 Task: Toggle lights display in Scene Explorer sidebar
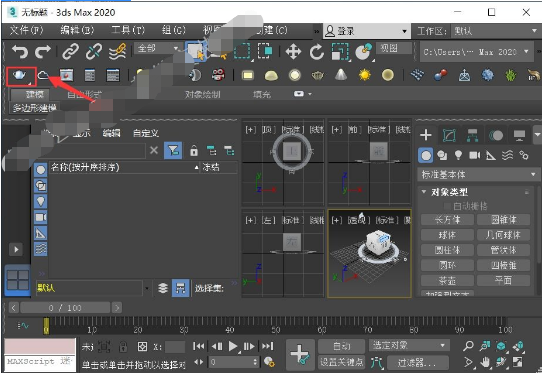tap(41, 202)
